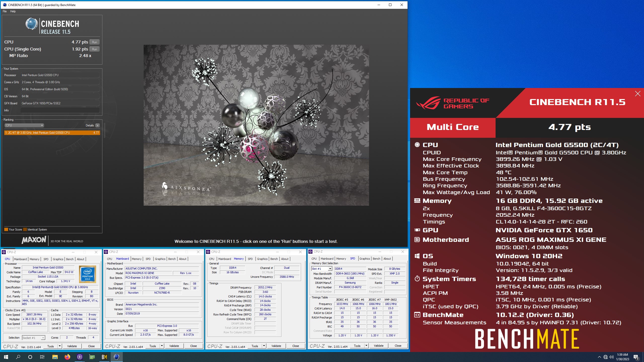The height and width of the screenshot is (362, 644).
Task: Close the BenchMate result overlay
Action: [x=637, y=94]
